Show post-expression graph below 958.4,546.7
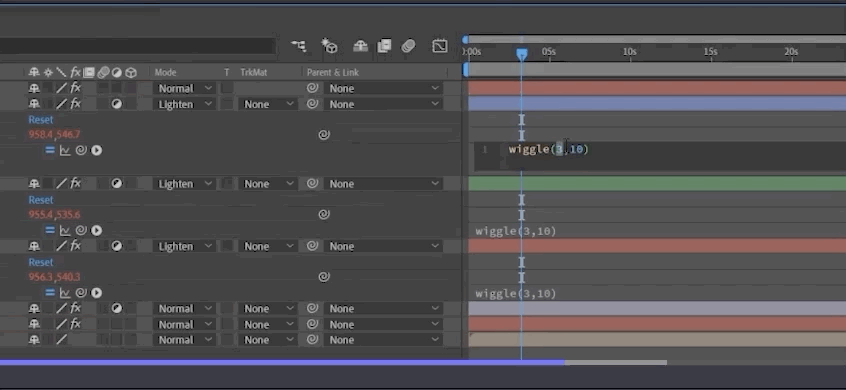The height and width of the screenshot is (390, 846). click(65, 150)
